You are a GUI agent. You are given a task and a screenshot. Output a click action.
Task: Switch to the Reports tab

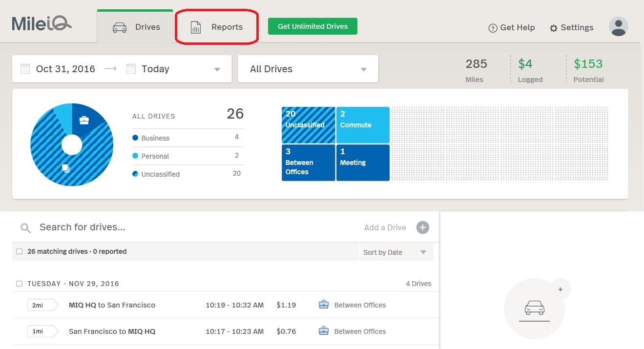(x=216, y=27)
